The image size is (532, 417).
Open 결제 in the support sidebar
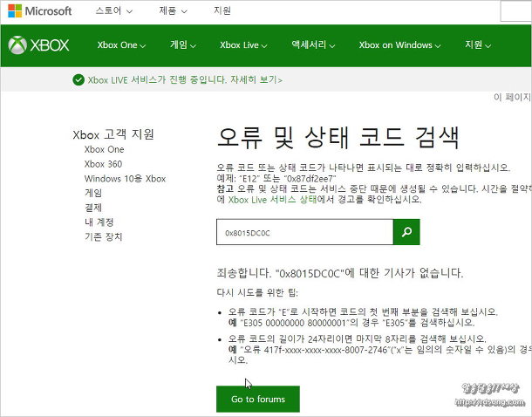(x=93, y=208)
